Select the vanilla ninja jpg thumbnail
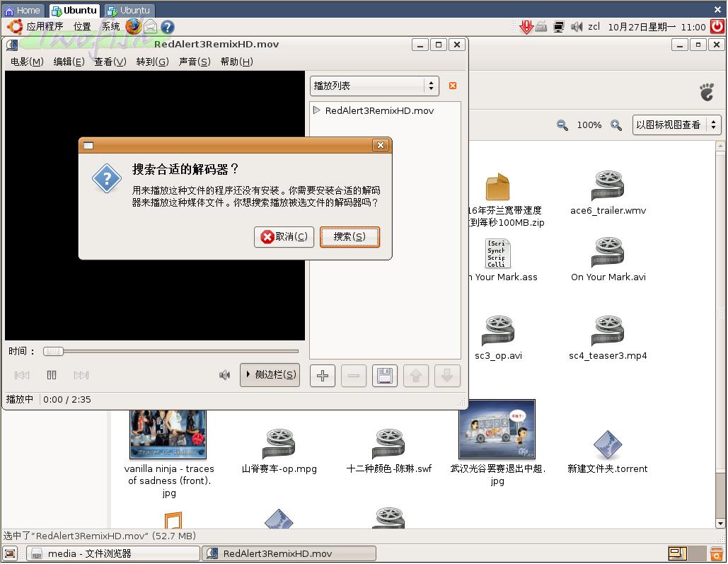The height and width of the screenshot is (564, 728). pyautogui.click(x=168, y=434)
